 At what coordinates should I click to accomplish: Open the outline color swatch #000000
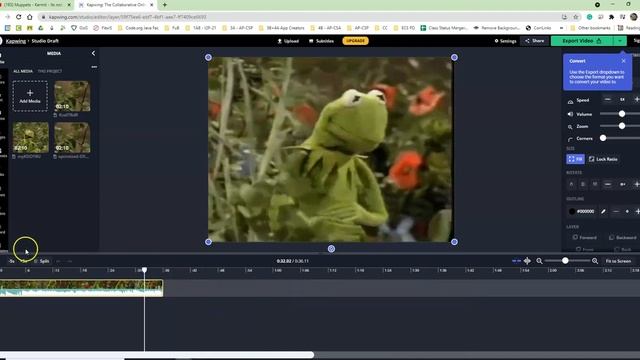[572, 211]
